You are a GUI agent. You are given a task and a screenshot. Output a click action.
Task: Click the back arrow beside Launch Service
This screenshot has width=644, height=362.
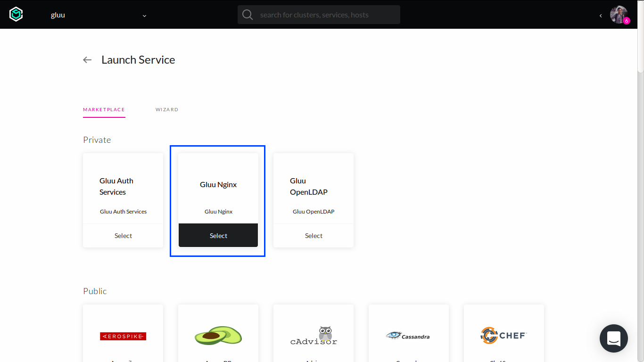(87, 60)
